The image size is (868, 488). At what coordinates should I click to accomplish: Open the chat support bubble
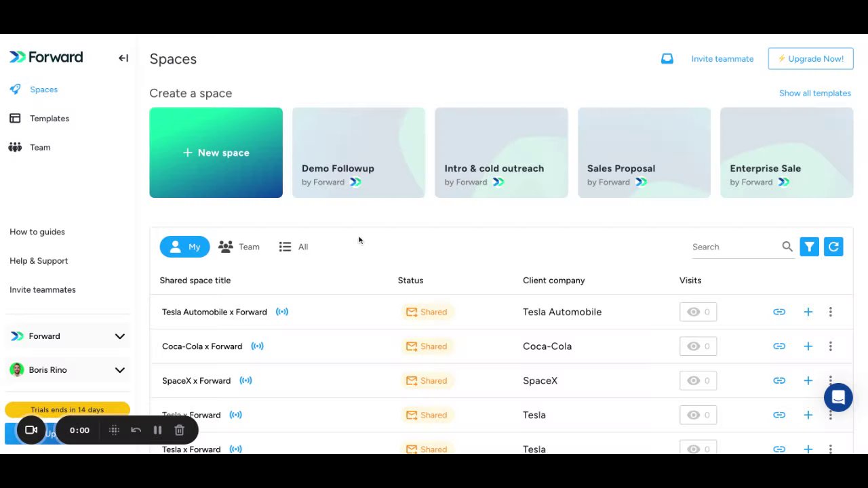click(838, 397)
